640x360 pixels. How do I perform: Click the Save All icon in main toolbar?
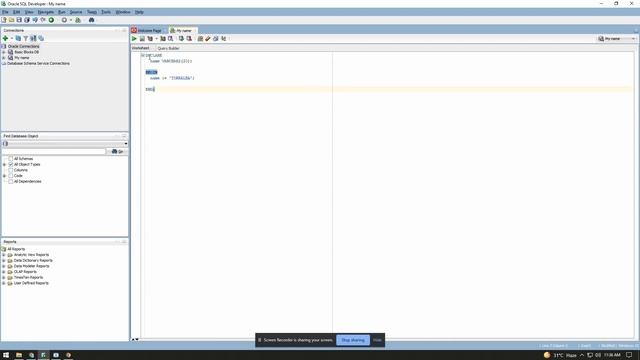[x=27, y=20]
